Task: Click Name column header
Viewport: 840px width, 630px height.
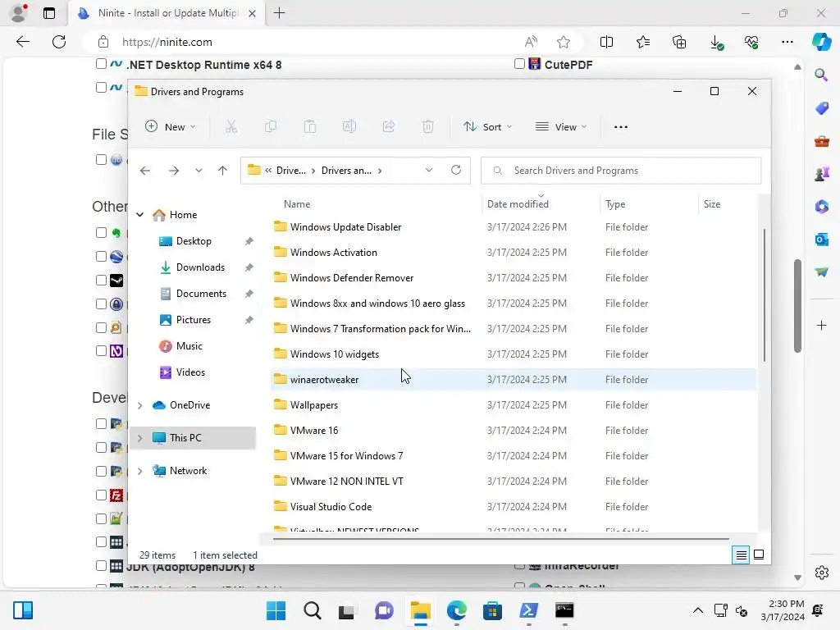Action: [297, 204]
